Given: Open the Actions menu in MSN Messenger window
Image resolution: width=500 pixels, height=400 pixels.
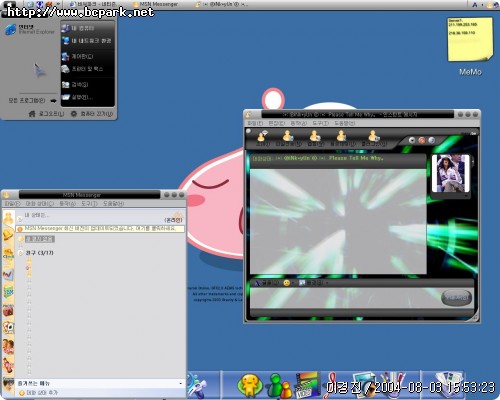Looking at the screenshot, I should [x=68, y=203].
